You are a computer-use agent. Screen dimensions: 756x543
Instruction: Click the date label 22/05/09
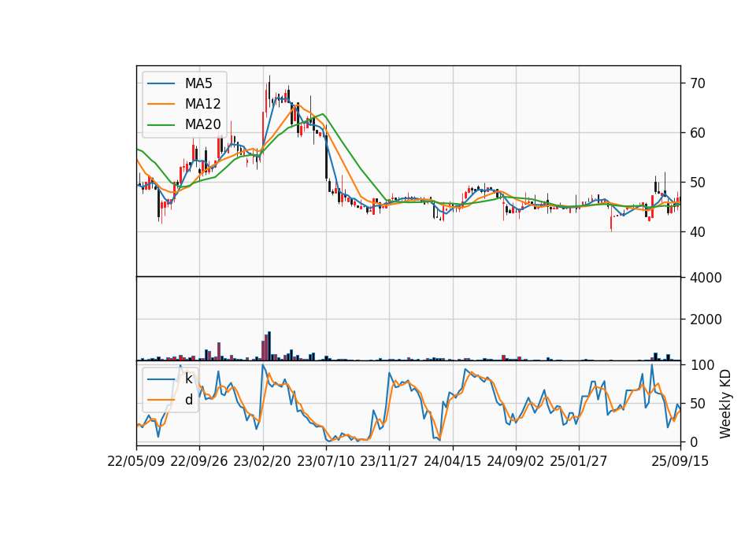(136, 461)
